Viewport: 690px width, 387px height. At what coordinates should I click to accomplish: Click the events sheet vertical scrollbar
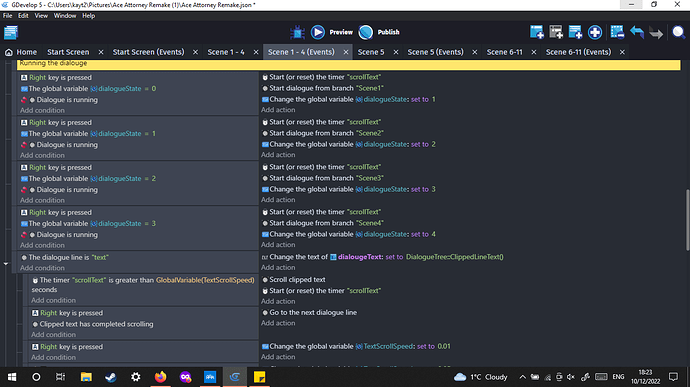[686, 220]
